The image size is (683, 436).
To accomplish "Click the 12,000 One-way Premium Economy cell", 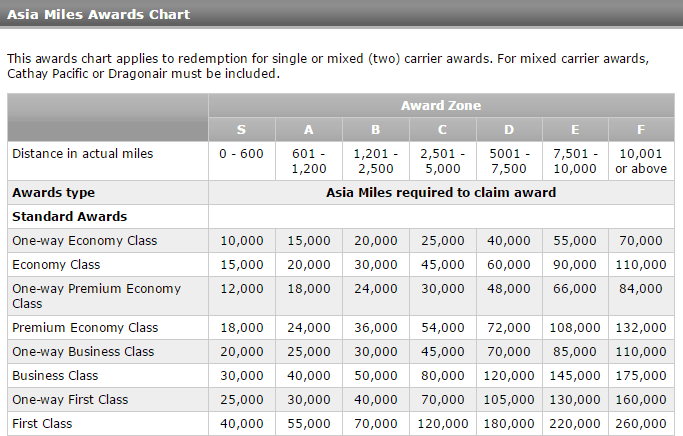I will pos(242,296).
